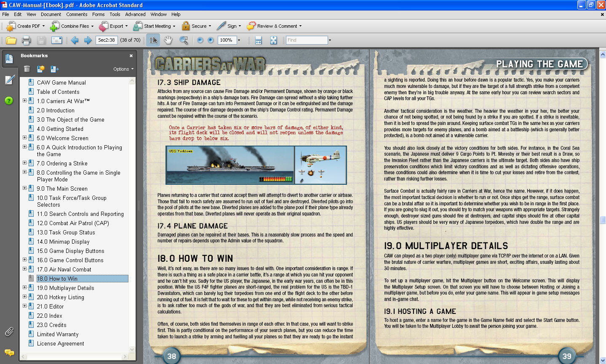Enable scrolling pages view icon
This screenshot has width=606, height=364.
[x=258, y=40]
